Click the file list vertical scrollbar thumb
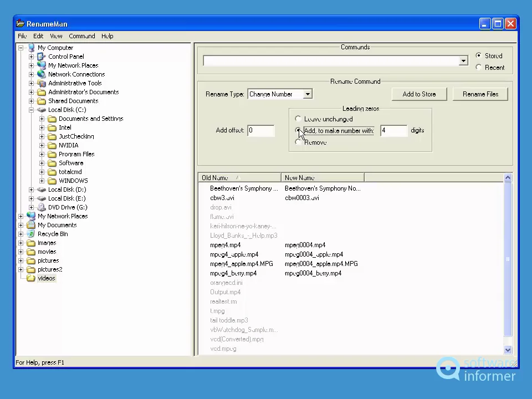Viewport: 532px width, 399px height. (x=508, y=259)
